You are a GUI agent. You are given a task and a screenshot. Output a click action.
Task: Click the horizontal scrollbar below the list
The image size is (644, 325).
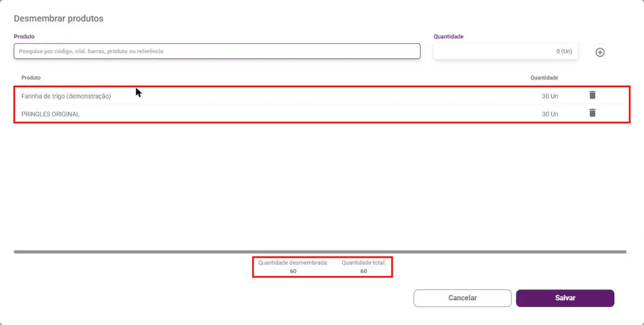pos(320,252)
